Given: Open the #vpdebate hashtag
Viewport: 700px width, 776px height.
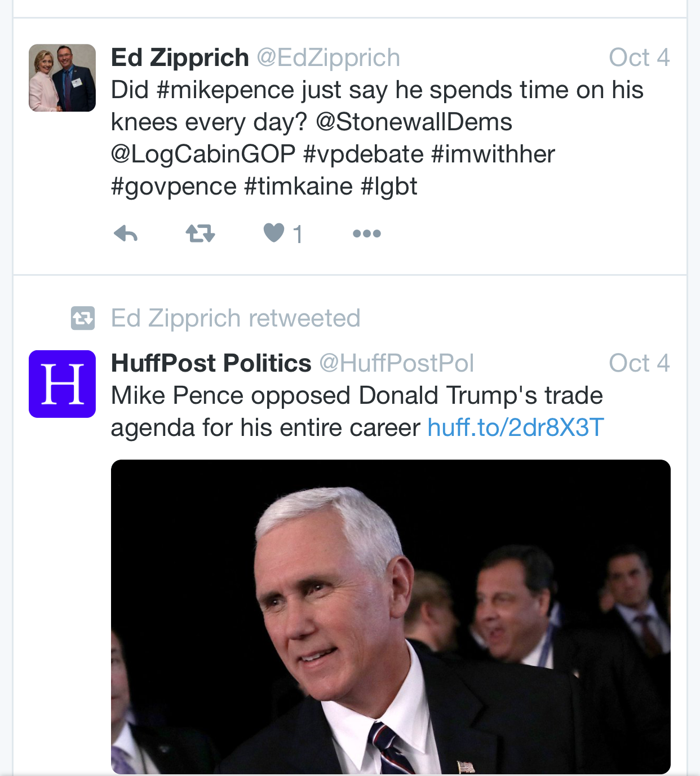Looking at the screenshot, I should 364,155.
